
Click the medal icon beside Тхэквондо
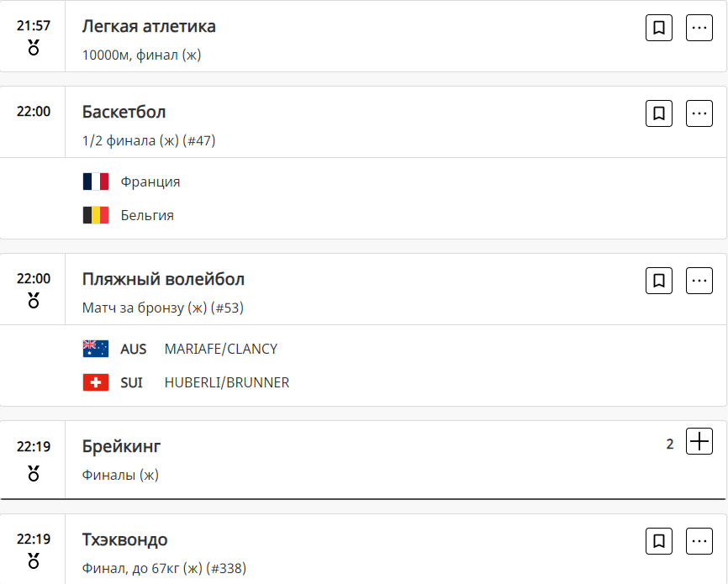coord(34,560)
